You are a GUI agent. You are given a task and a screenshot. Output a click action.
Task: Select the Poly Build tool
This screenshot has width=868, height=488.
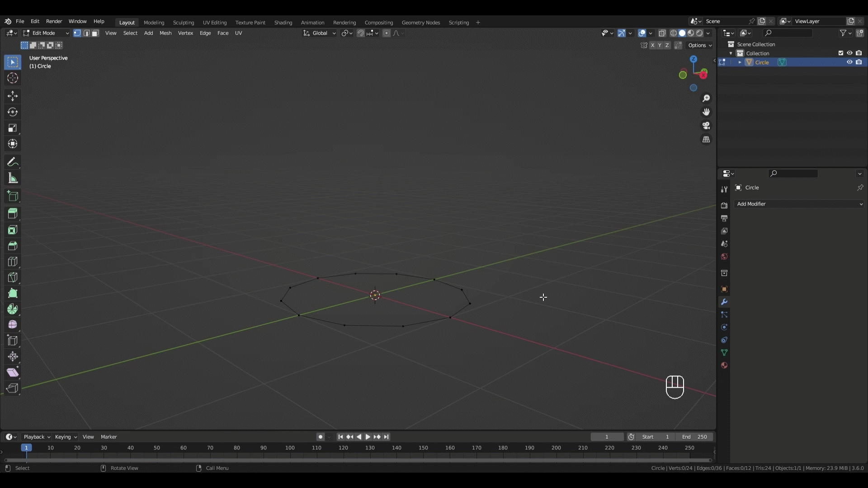coord(13,293)
